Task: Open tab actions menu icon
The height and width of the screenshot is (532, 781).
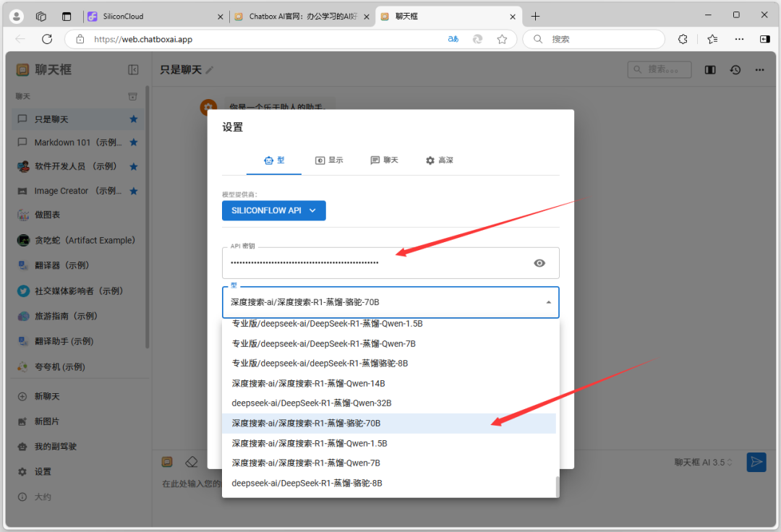Action: [x=67, y=17]
